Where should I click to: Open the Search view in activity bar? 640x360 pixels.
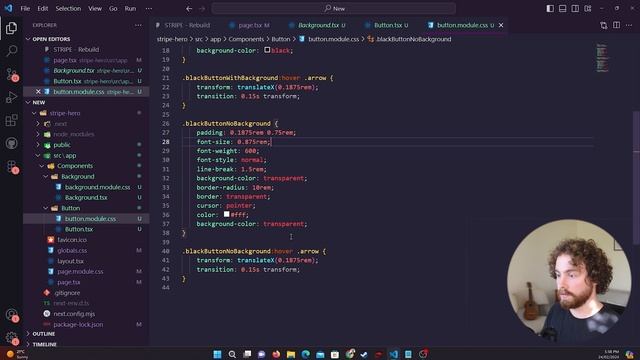pyautogui.click(x=11, y=51)
